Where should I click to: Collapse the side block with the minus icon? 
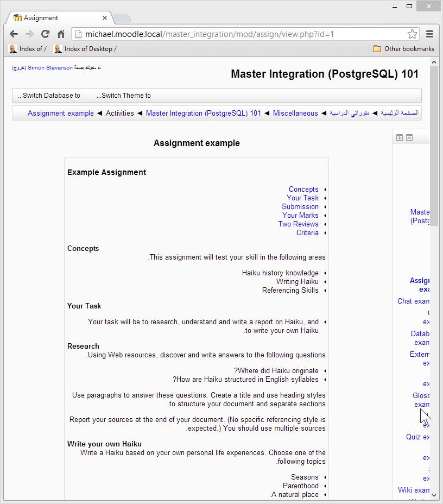[409, 137]
